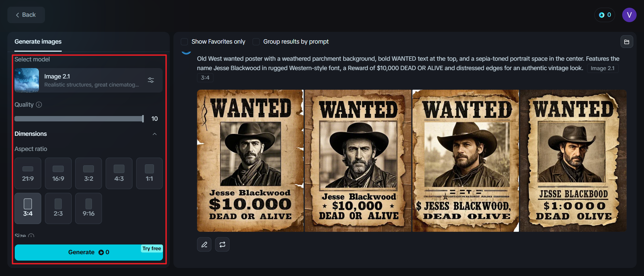Select the 1:1 aspect ratio
This screenshot has height=276, width=644.
click(149, 173)
